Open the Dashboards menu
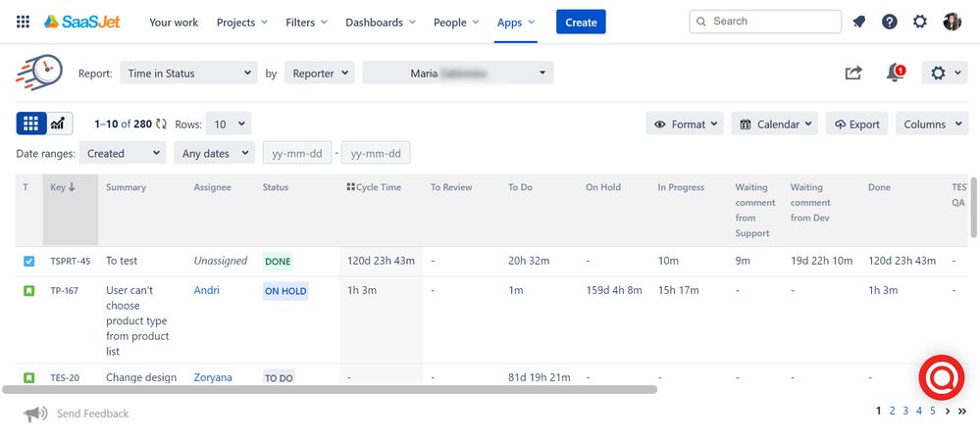 [x=381, y=23]
